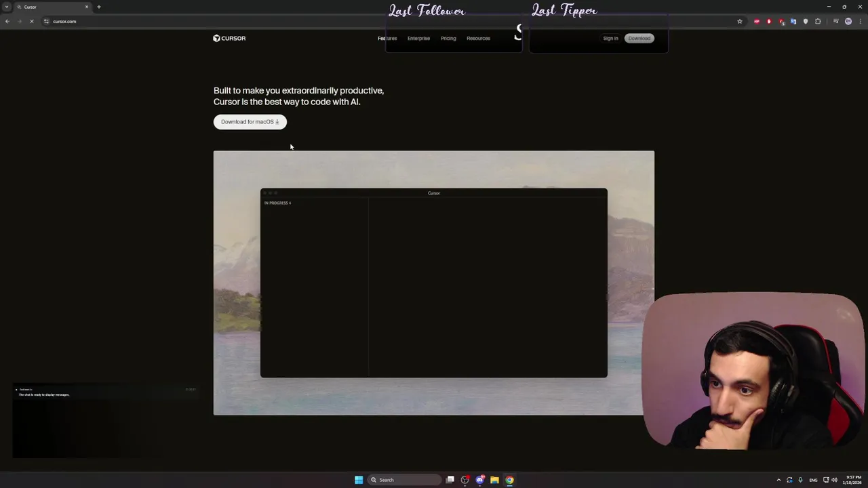Click the sync tray icon
The width and height of the screenshot is (868, 488).
[x=789, y=480]
